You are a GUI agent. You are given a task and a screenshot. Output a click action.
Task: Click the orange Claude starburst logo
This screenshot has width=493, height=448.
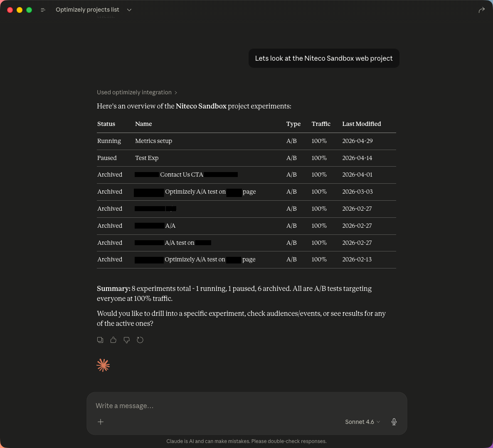click(x=103, y=365)
